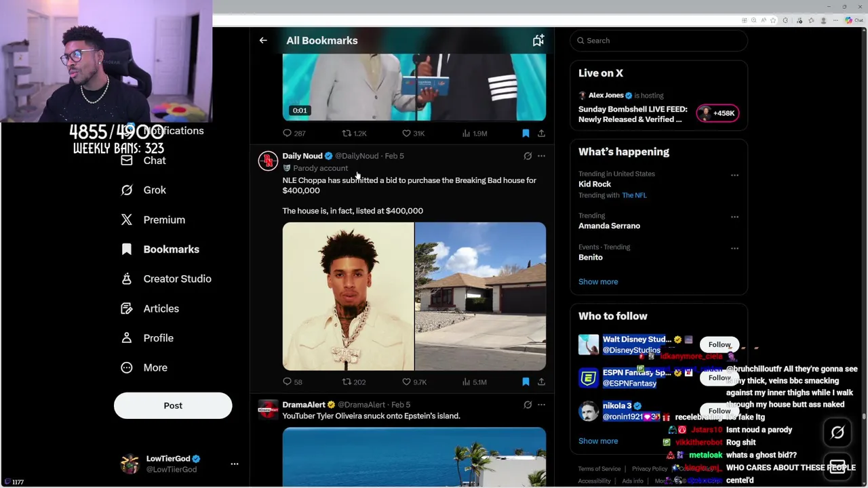Open the Sunday Bombshell LIVE FEED title
Viewport: 868px width, 488px height.
coord(633,115)
